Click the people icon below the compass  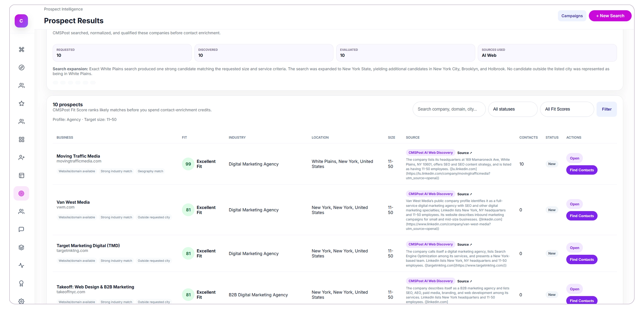tap(21, 85)
